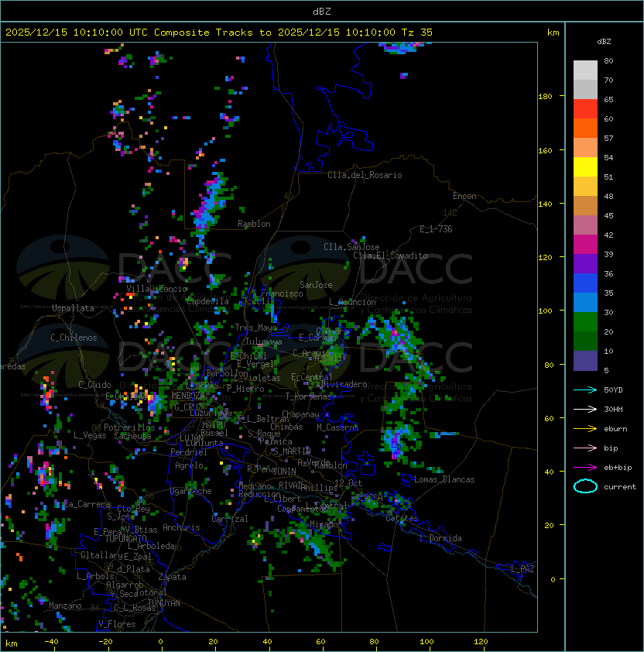The width and height of the screenshot is (644, 652).
Task: Click the 'C_Guido' map label
Action: point(94,385)
